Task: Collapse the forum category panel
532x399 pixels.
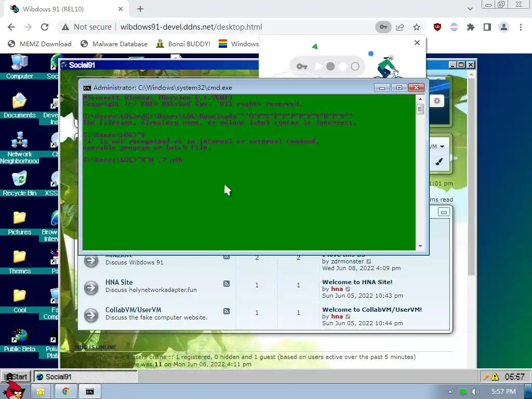Action: coord(444,212)
